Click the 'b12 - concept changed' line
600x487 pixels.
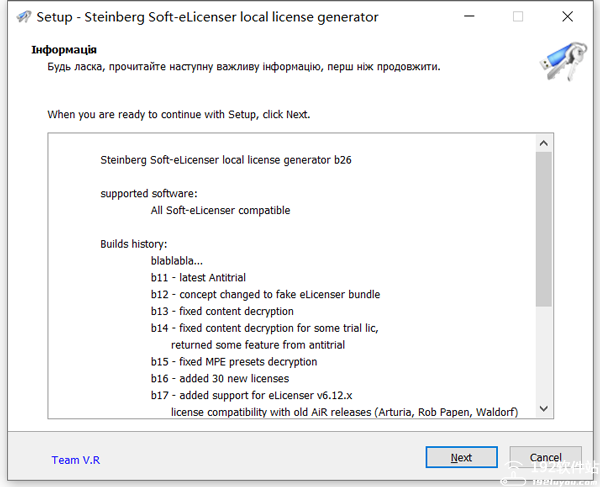pyautogui.click(x=265, y=295)
